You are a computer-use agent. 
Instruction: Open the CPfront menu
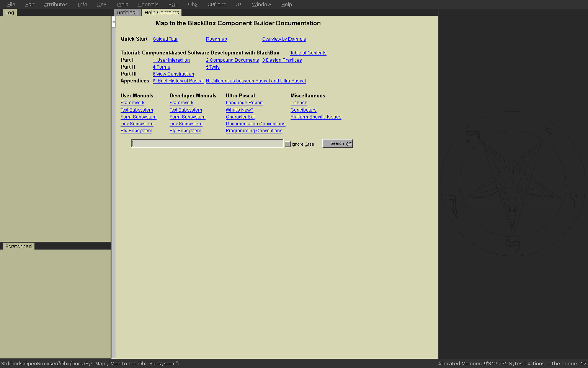click(216, 5)
